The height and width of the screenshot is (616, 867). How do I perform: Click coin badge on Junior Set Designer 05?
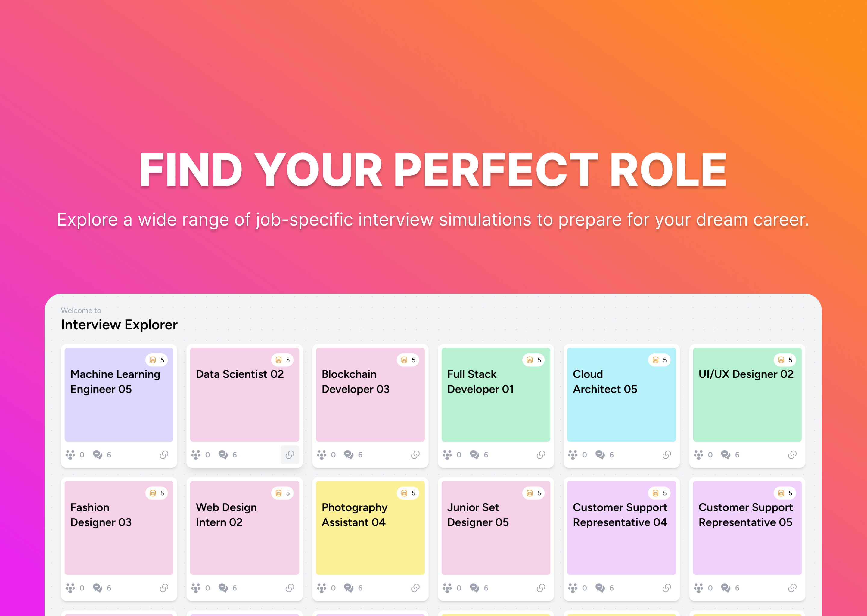(x=534, y=493)
